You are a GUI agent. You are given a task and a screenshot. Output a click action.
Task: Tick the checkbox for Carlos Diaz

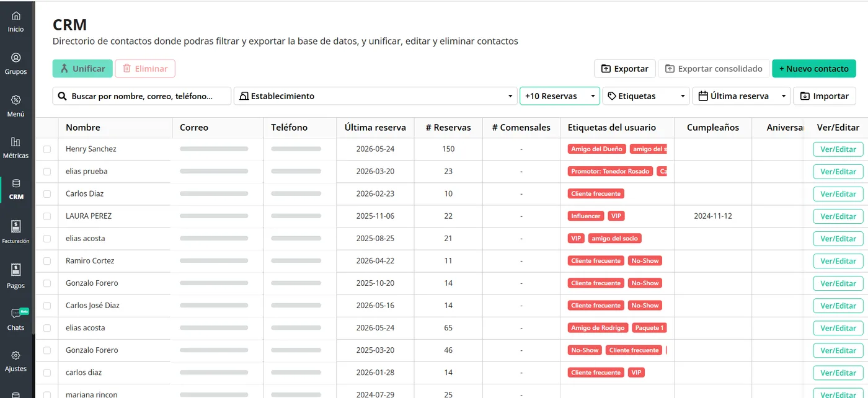(47, 194)
